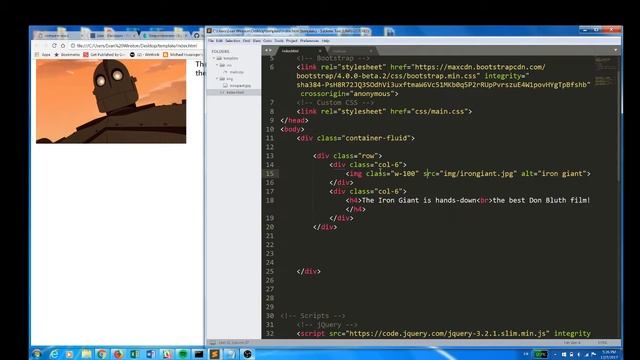The width and height of the screenshot is (640, 360).
Task: Open the Preferences menu
Action: (309, 41)
